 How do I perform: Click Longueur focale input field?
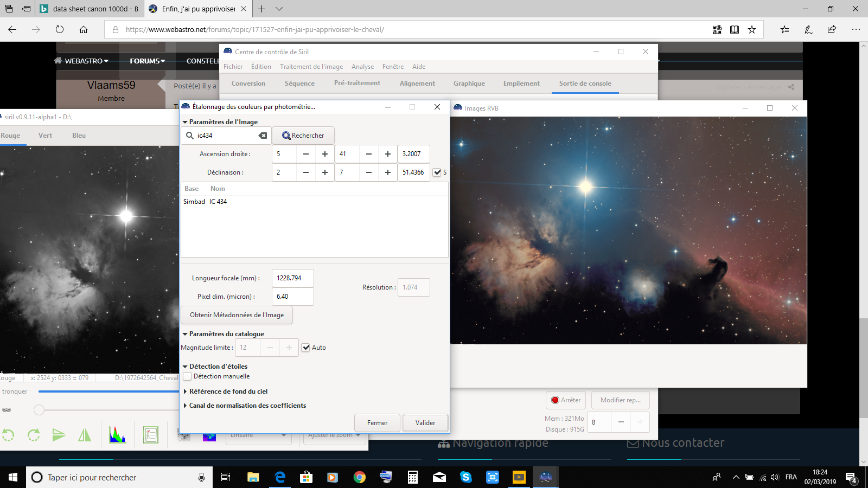pyautogui.click(x=292, y=278)
